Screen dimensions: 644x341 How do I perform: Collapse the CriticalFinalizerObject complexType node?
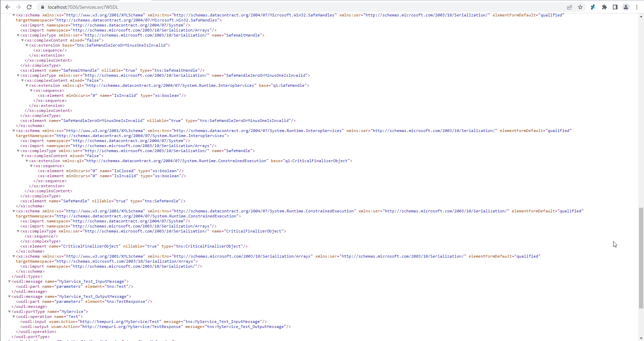[x=18, y=231]
